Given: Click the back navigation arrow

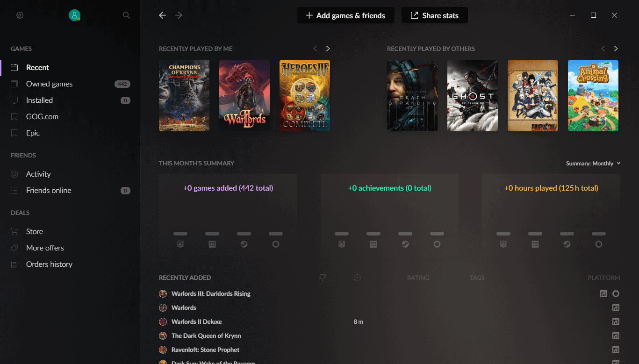Looking at the screenshot, I should point(162,15).
